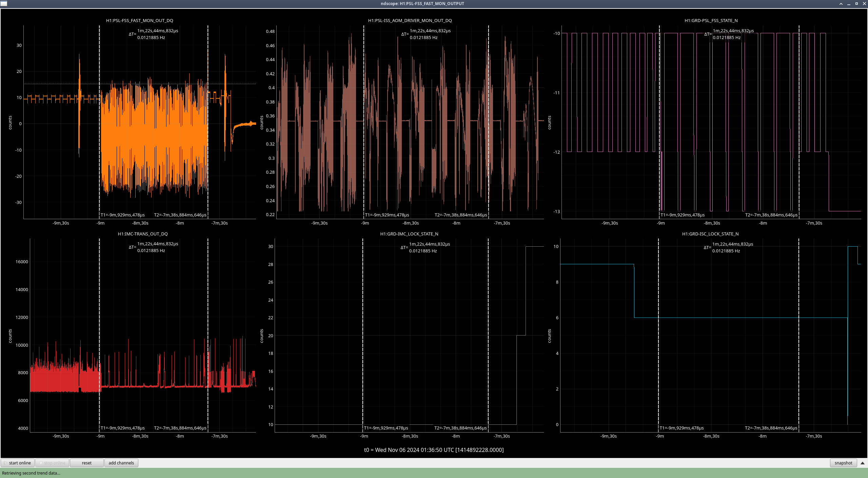Grab the T2 cursor line in the IMC-TRANS plot

[208, 335]
